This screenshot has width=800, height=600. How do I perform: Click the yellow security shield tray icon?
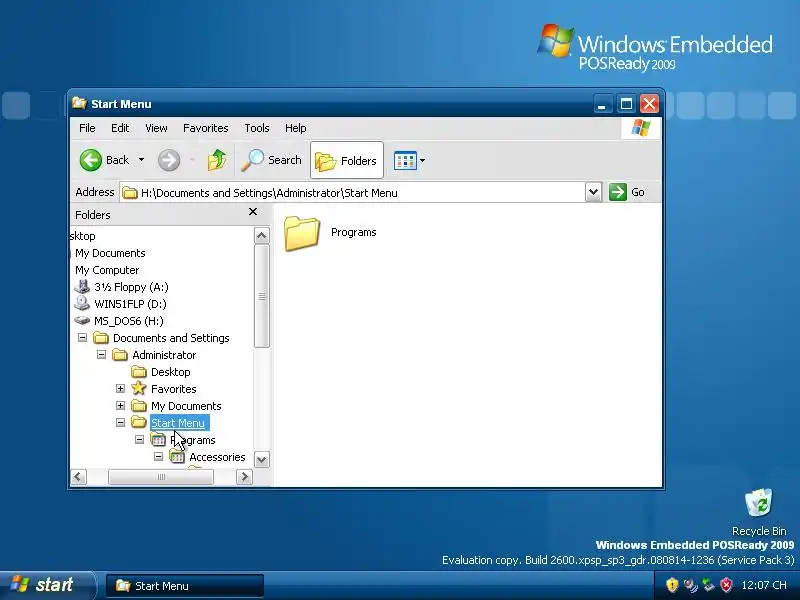pyautogui.click(x=672, y=585)
